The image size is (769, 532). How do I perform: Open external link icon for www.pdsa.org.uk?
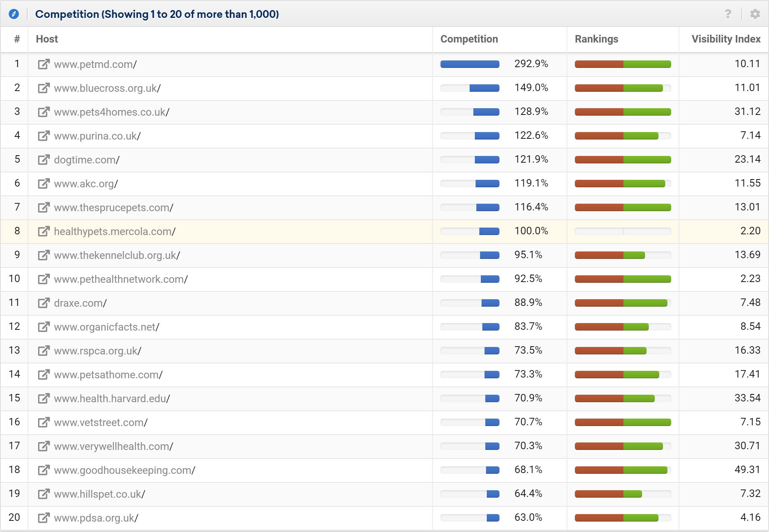tap(44, 518)
